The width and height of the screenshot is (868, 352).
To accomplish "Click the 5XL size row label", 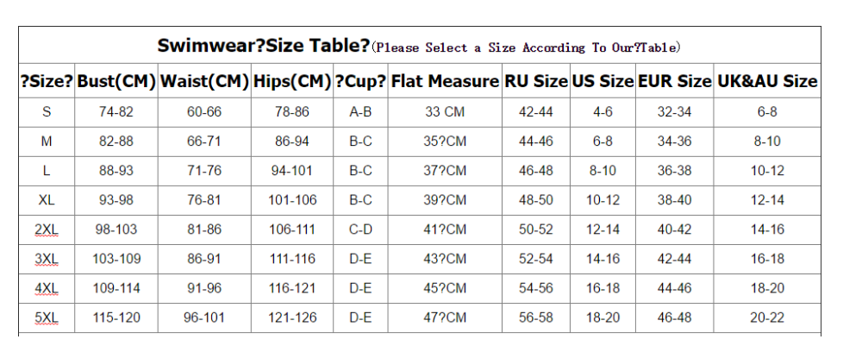I will click(47, 317).
